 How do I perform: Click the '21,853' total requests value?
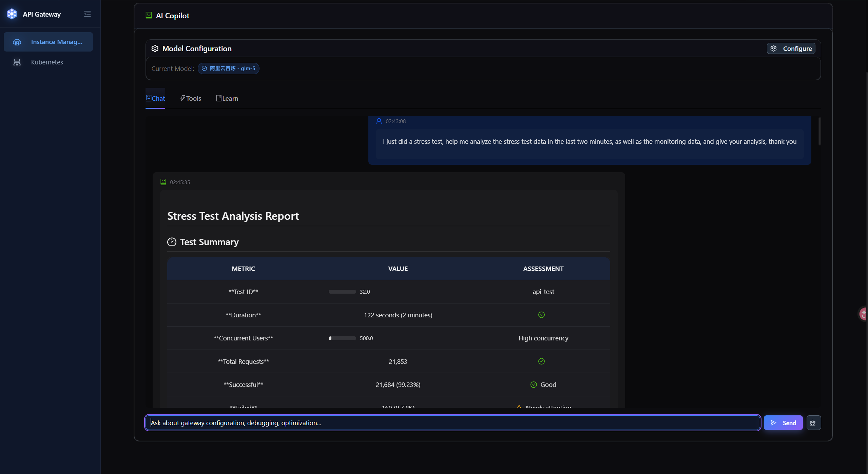pyautogui.click(x=398, y=361)
